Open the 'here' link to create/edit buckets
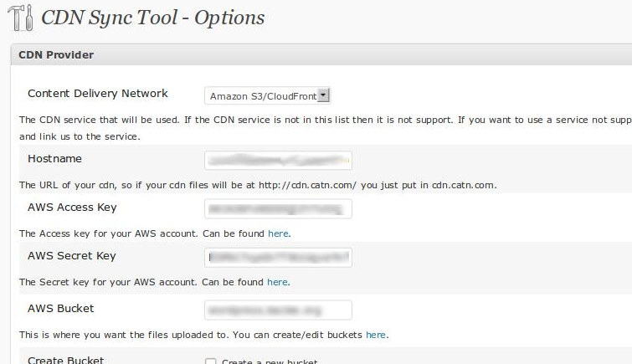This screenshot has width=632, height=364. click(x=376, y=335)
